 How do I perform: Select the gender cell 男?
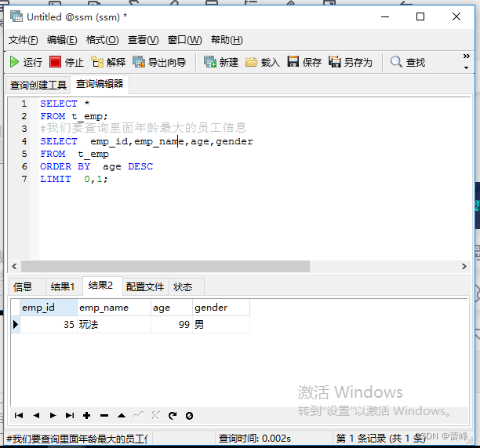click(x=221, y=324)
